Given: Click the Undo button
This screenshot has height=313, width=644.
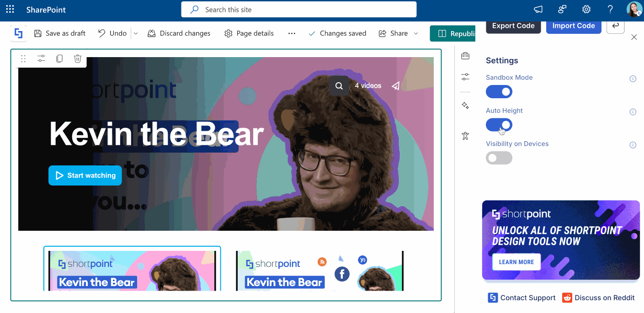Looking at the screenshot, I should [112, 33].
